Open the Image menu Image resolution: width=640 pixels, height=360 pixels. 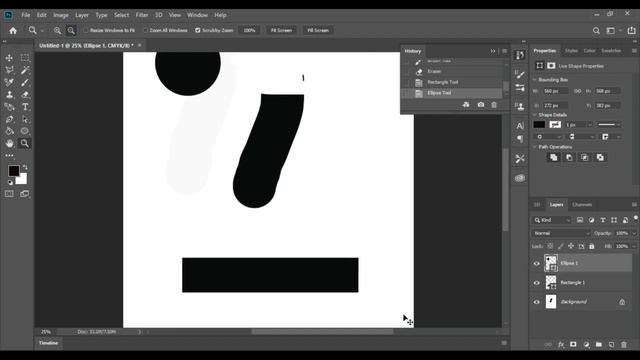(61, 15)
